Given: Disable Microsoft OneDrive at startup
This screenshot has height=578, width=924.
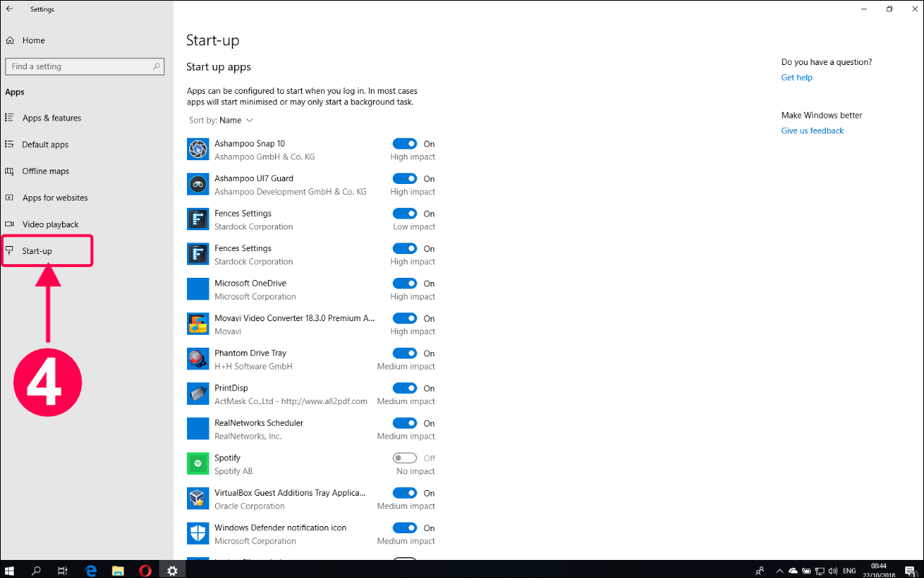Looking at the screenshot, I should [405, 284].
